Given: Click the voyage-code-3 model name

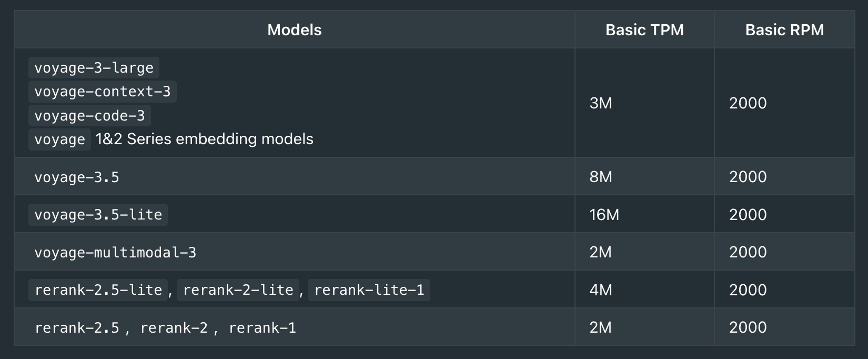Looking at the screenshot, I should [89, 115].
